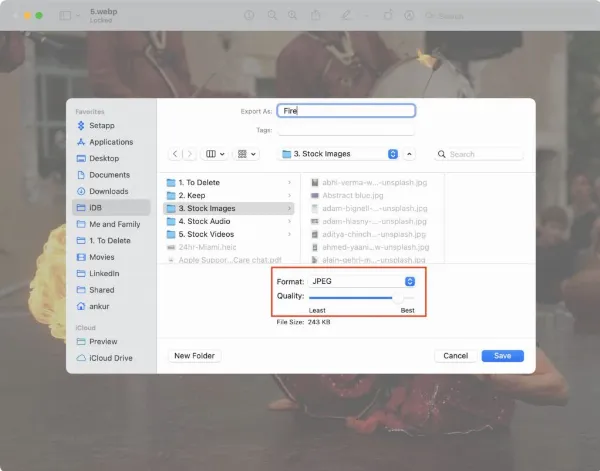This screenshot has height=471, width=600.
Task: Click Preview's zoom in toolbar icon
Action: point(292,15)
